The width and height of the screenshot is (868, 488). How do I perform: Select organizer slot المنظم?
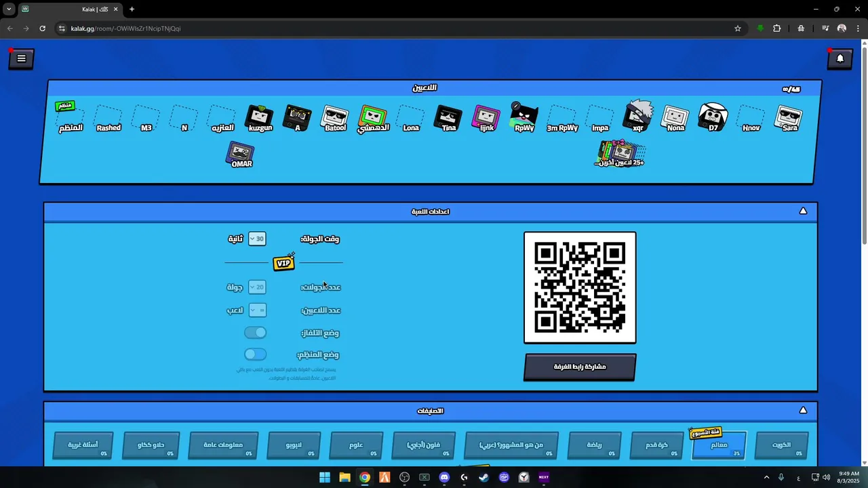click(x=71, y=117)
